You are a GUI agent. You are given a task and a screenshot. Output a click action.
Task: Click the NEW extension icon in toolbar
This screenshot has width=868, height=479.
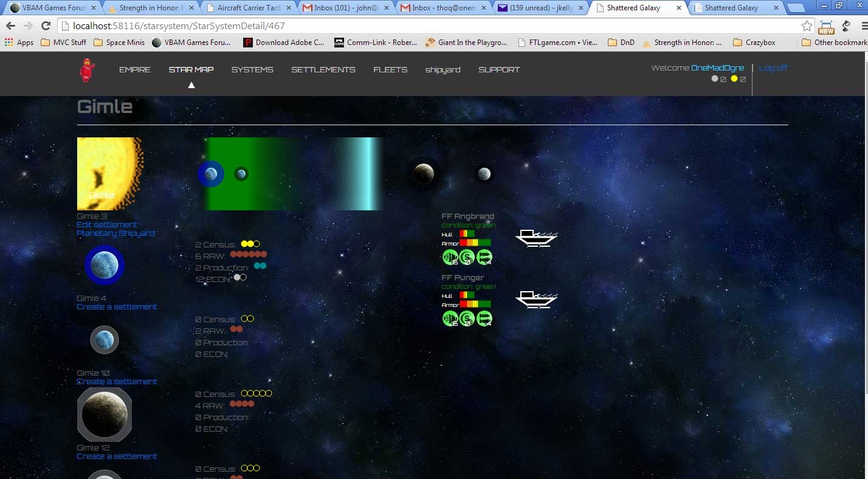[826, 26]
